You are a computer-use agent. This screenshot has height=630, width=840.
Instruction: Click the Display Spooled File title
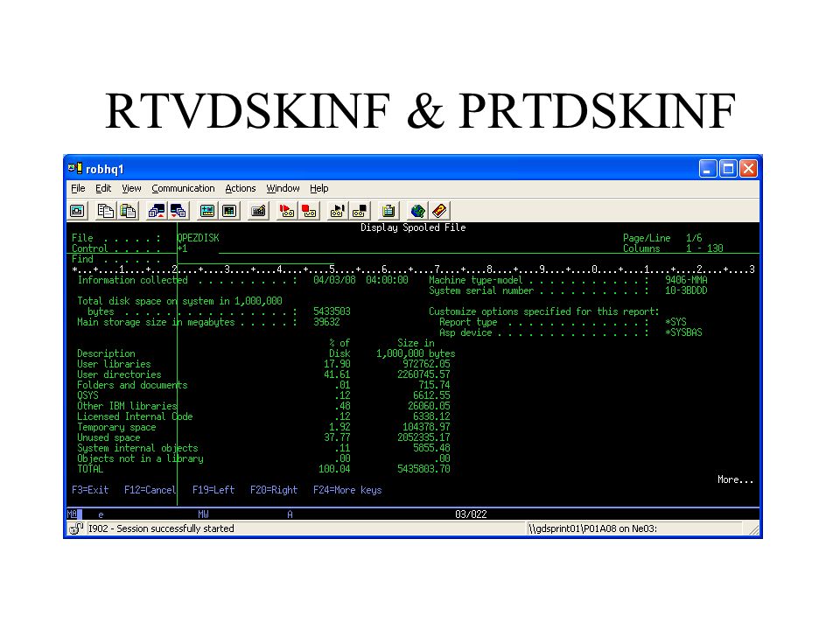point(413,227)
